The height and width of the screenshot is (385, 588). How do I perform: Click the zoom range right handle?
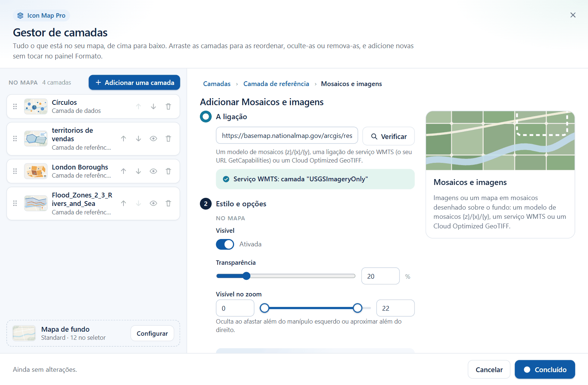pos(358,308)
